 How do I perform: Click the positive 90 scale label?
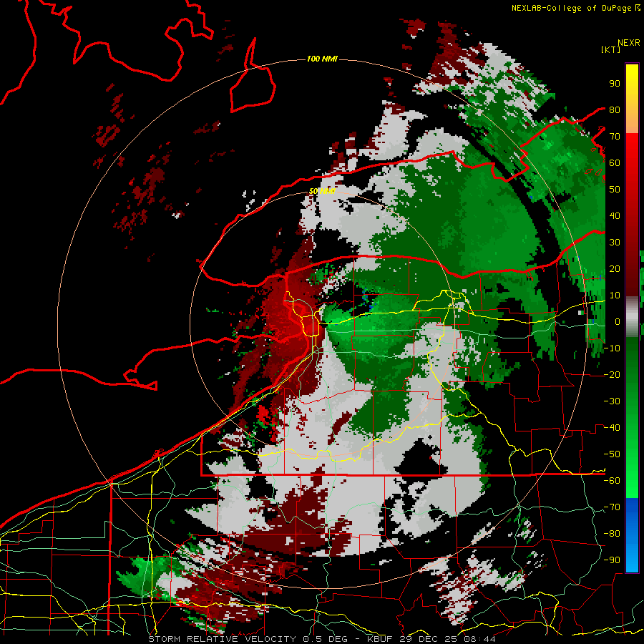[615, 84]
